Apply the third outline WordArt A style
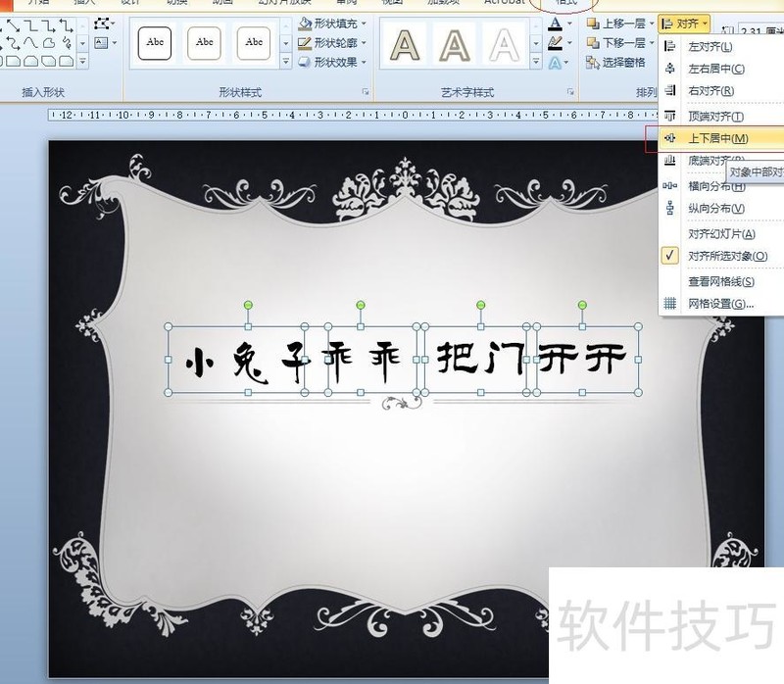The width and height of the screenshot is (784, 684). (x=504, y=45)
